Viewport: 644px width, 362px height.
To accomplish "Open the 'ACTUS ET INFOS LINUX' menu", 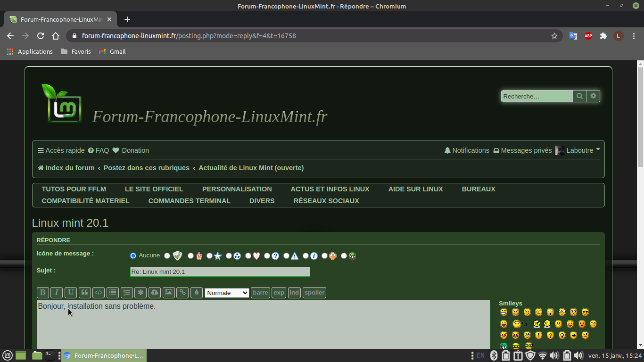I will click(x=330, y=189).
